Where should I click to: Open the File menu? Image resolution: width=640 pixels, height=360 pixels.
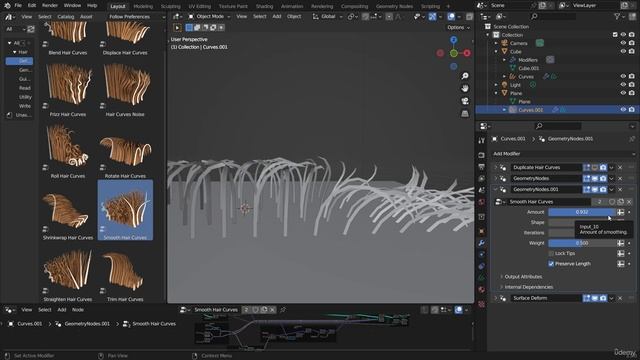pos(18,6)
